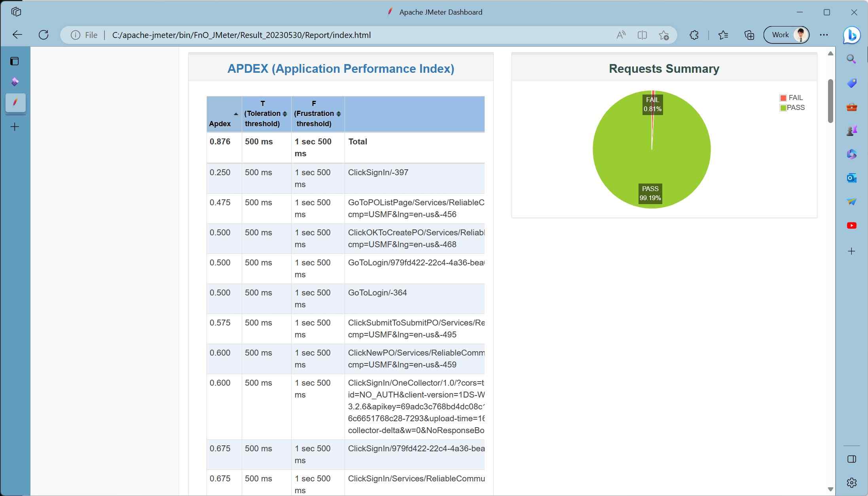This screenshot has height=496, width=868.
Task: Select the Apache JMeter Dashboard tab
Action: pyautogui.click(x=15, y=102)
